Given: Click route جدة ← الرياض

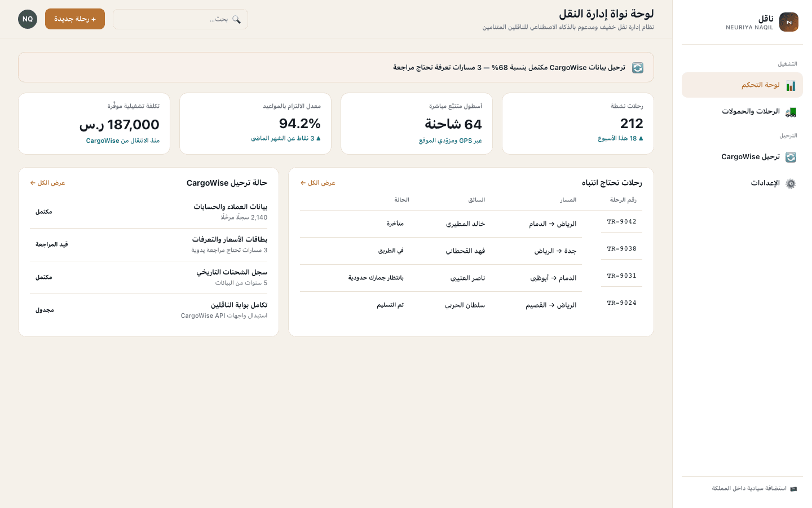Looking at the screenshot, I should click(555, 251).
